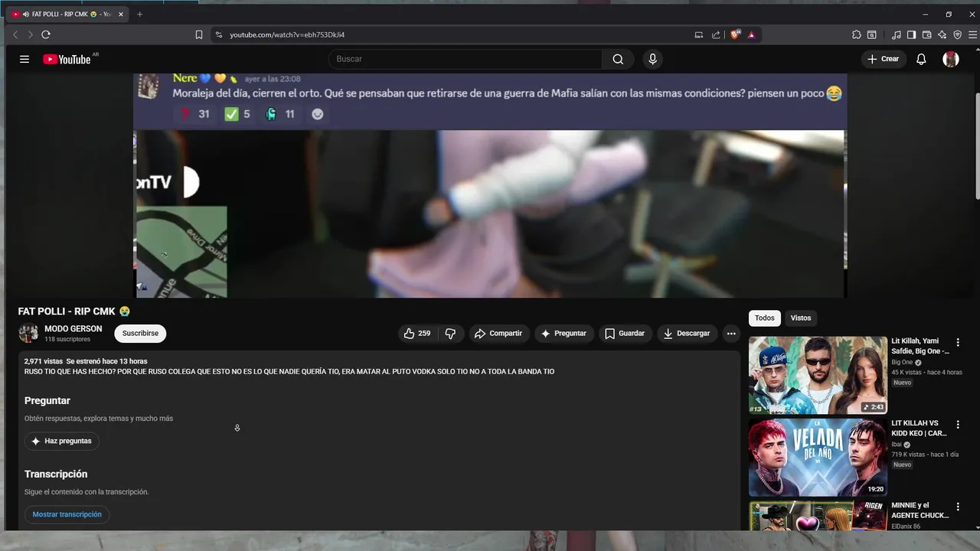Click the Transcripción heading
Viewport: 980px width, 551px height.
coord(56,474)
